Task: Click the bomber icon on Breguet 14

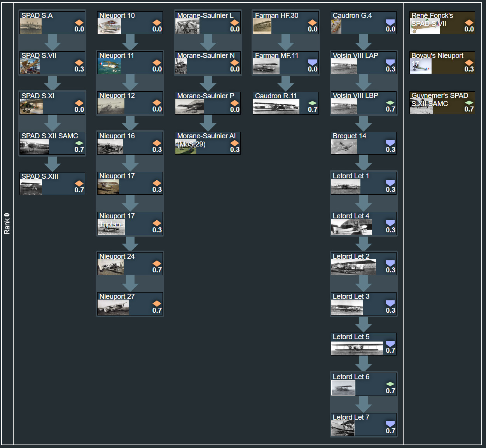Action: pos(390,143)
